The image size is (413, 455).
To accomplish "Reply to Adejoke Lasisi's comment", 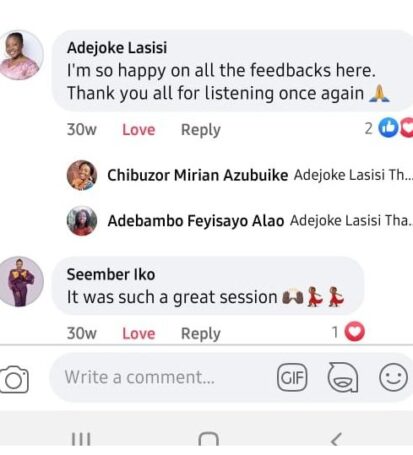I will click(201, 130).
